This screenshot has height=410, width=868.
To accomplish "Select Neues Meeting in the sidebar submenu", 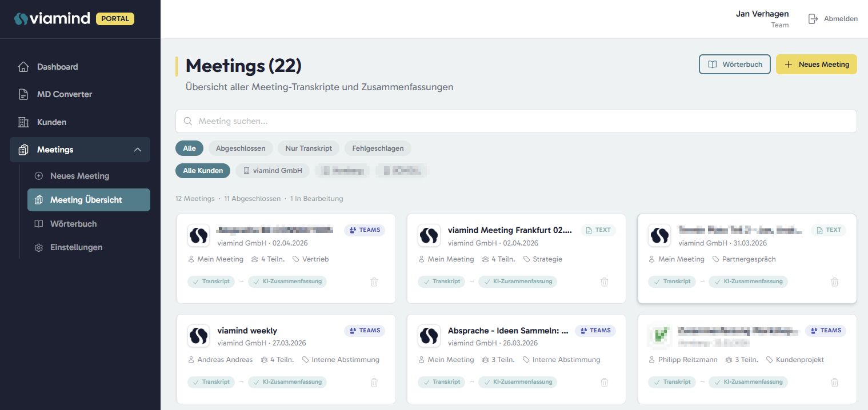I will click(x=79, y=176).
